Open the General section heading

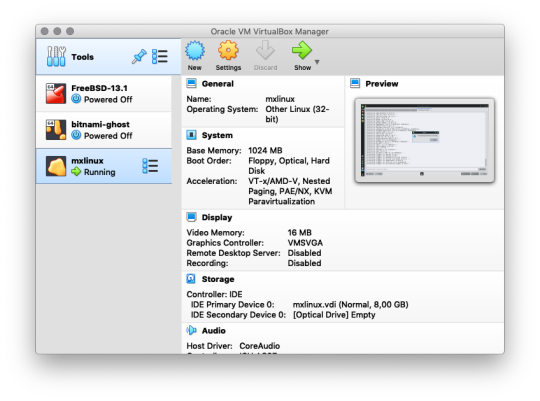(x=218, y=84)
